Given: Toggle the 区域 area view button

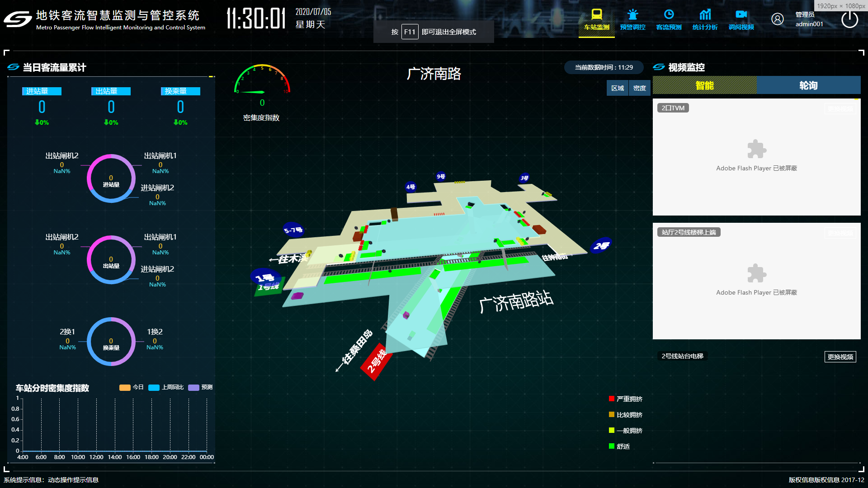Looking at the screenshot, I should pyautogui.click(x=617, y=88).
